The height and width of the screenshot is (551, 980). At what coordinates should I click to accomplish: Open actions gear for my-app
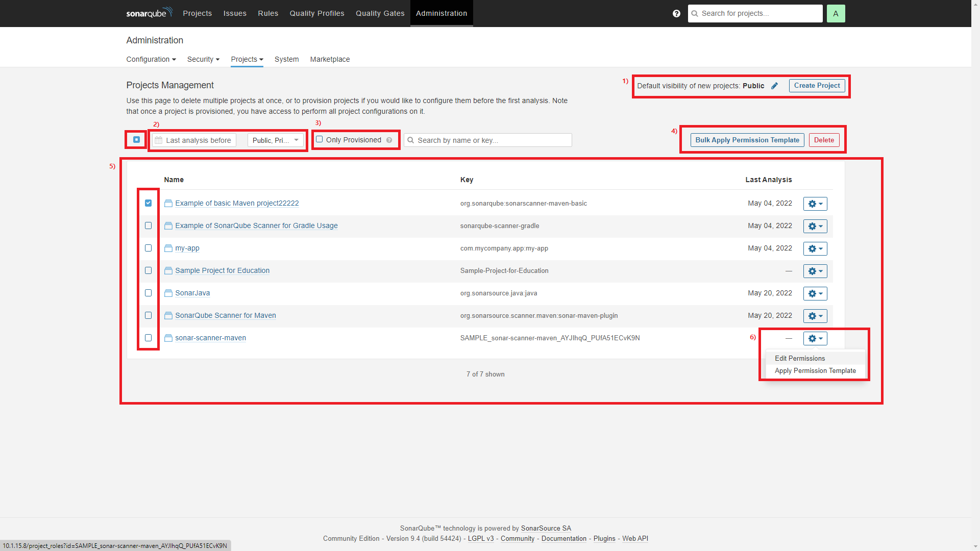tap(815, 249)
